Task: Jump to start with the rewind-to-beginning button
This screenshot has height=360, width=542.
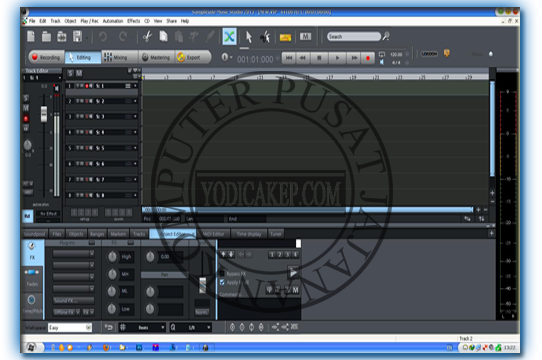Action: click(x=289, y=58)
